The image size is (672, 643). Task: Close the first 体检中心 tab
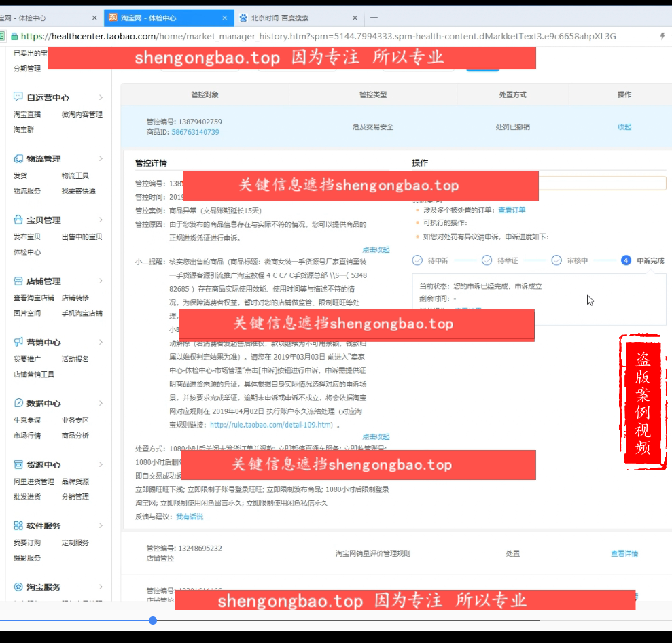[94, 18]
